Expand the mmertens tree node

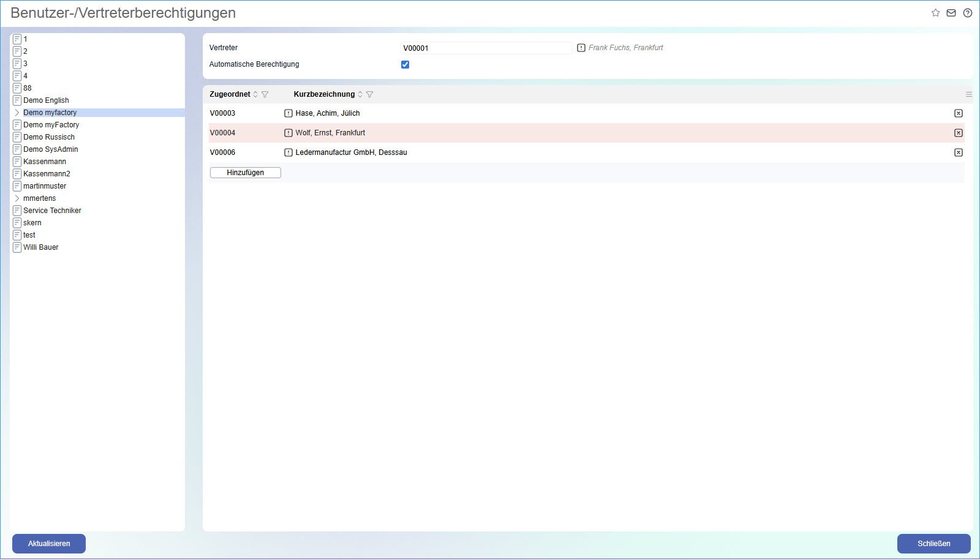point(17,198)
